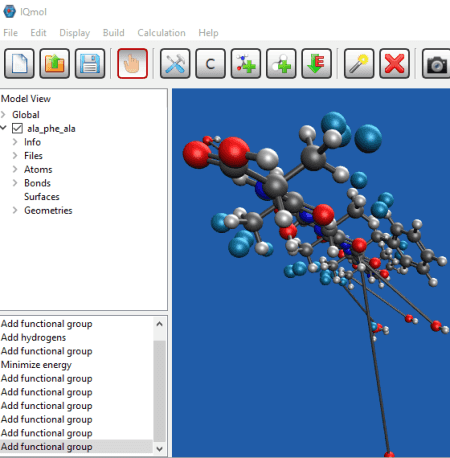This screenshot has height=458, width=450.
Task: Expand the Atoms tree node
Action: tap(15, 169)
